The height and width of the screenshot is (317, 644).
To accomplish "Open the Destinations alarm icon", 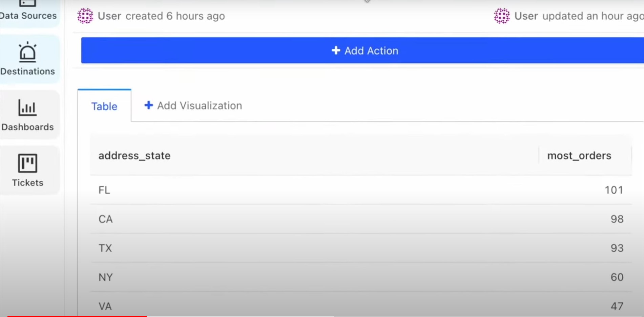I will coord(27,52).
